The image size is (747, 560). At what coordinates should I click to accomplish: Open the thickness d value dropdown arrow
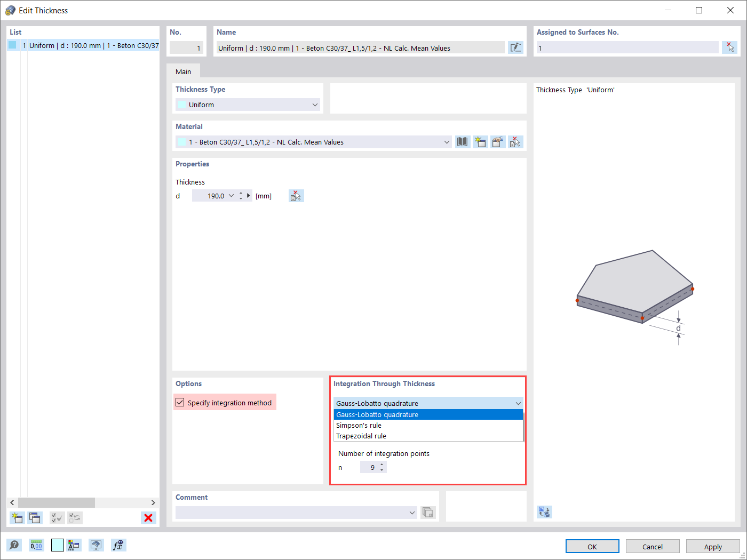point(231,196)
